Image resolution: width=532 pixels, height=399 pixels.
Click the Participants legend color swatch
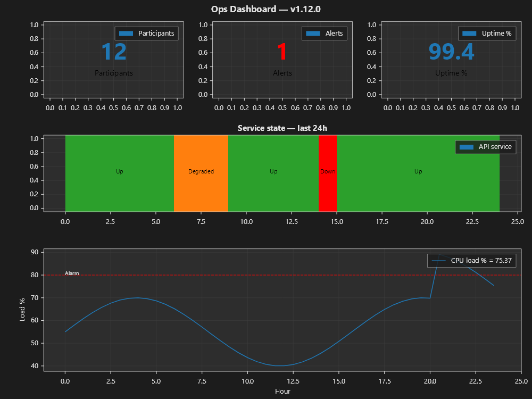pos(126,34)
